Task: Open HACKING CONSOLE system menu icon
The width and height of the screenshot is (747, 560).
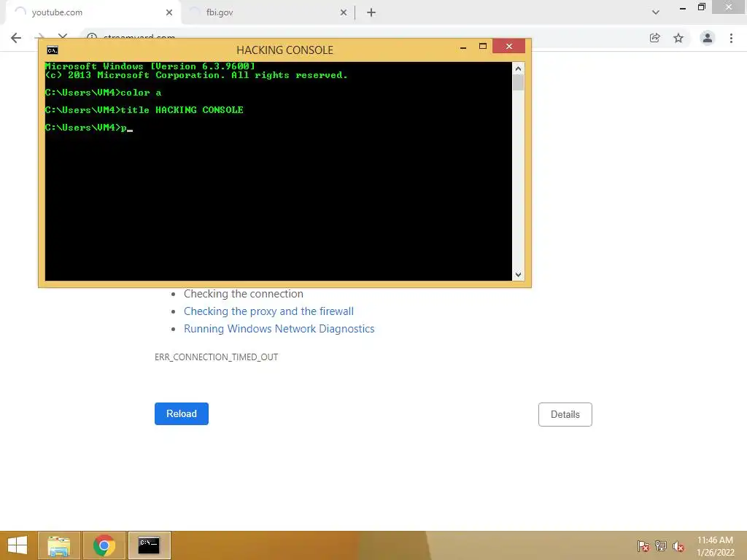Action: (x=53, y=50)
